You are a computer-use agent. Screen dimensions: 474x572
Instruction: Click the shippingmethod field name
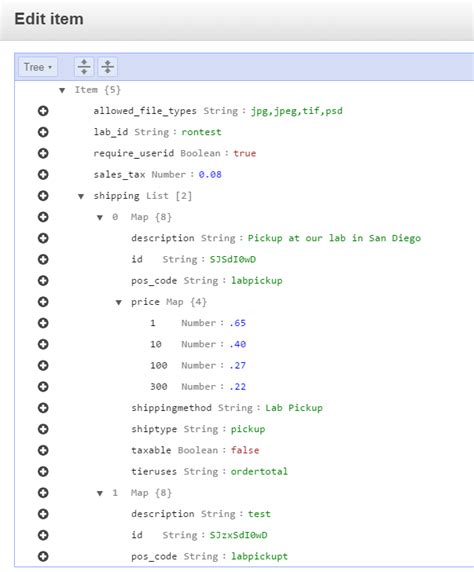172,408
